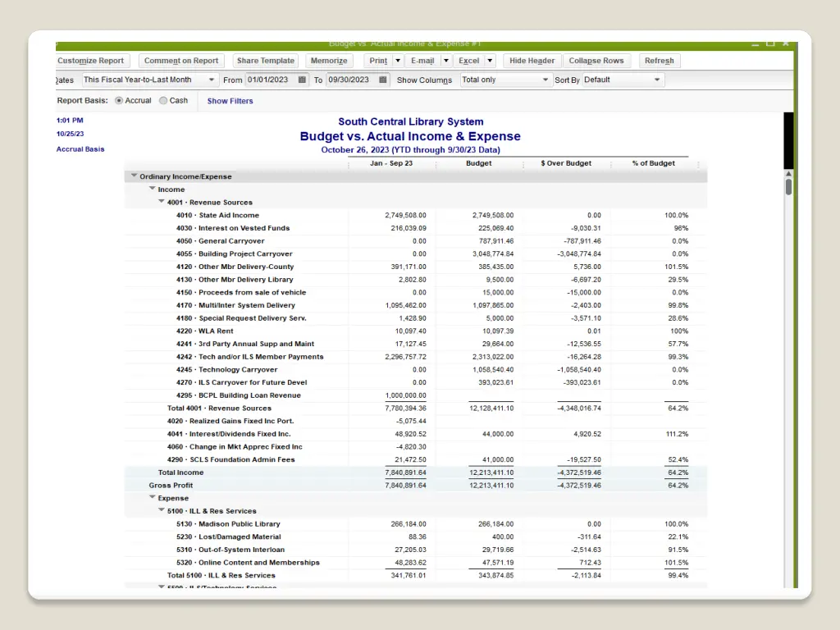Open the Show Filters link
This screenshot has height=630, width=840.
[x=230, y=101]
